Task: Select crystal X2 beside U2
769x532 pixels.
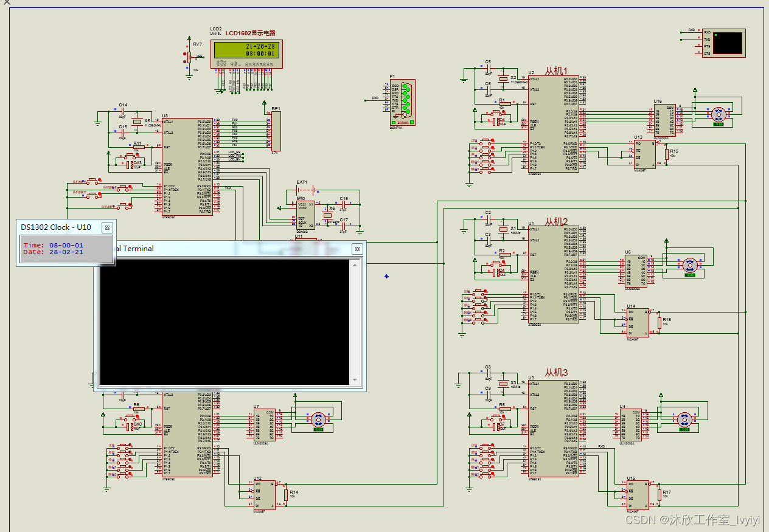Action: 503,79
